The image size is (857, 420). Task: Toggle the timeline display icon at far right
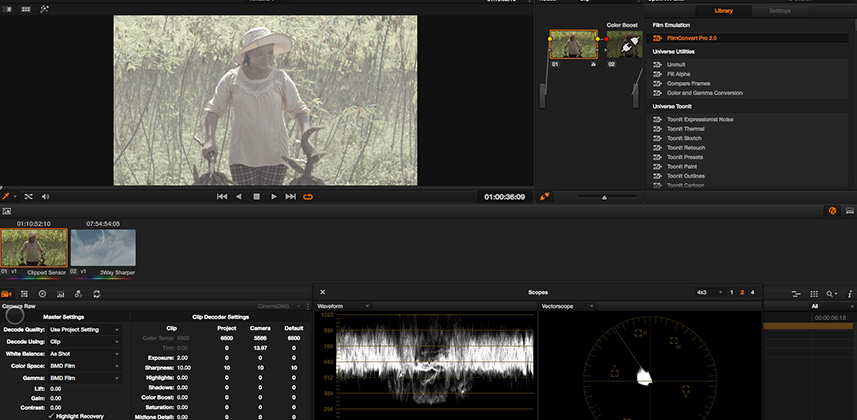click(850, 211)
